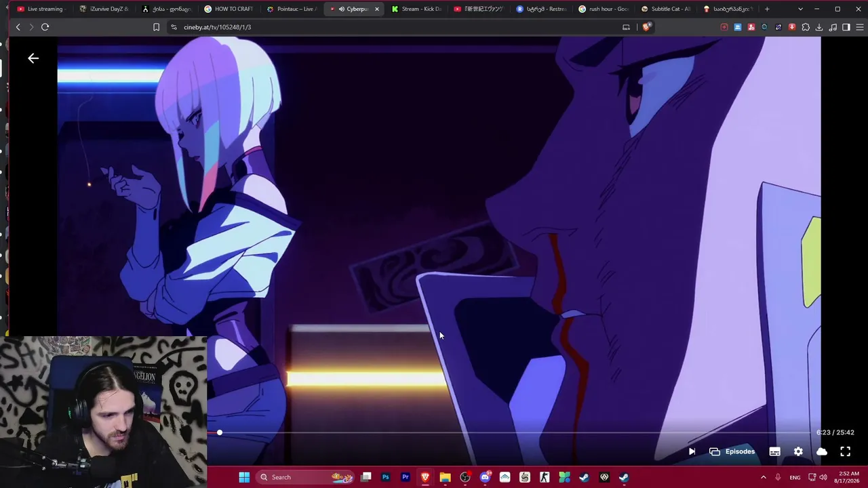
Task: Click the browser Forward button
Action: click(31, 27)
